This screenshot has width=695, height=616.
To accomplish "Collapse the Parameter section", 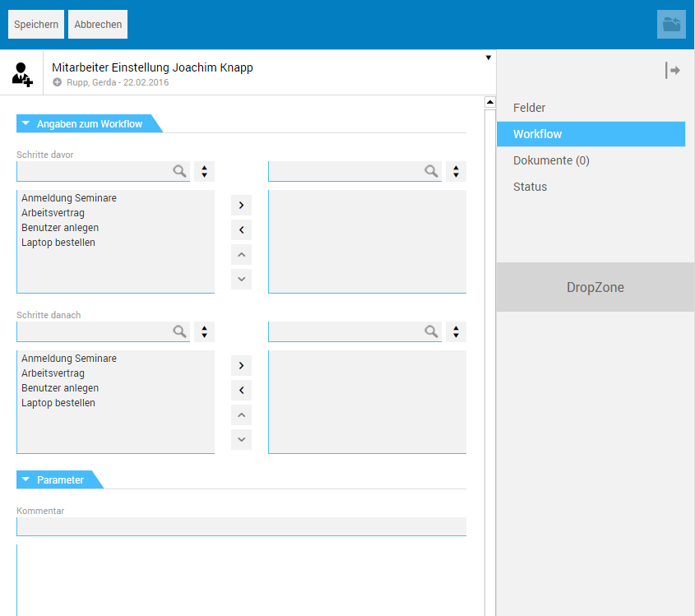I will click(26, 479).
